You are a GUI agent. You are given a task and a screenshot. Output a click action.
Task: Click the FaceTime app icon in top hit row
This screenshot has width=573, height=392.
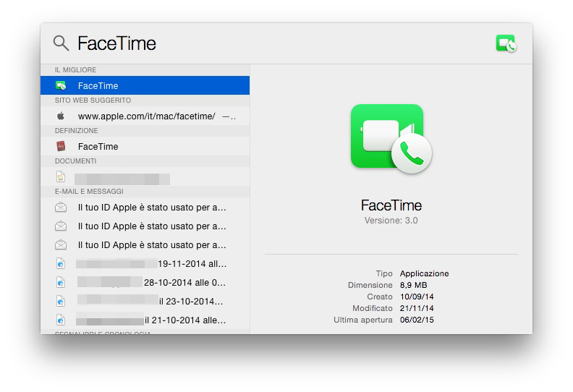tap(61, 85)
